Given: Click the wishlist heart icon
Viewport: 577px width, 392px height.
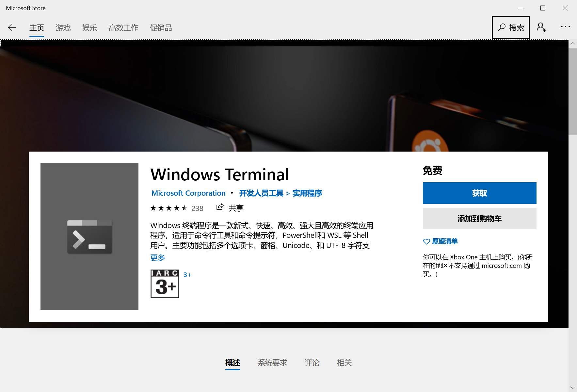Looking at the screenshot, I should click(426, 241).
